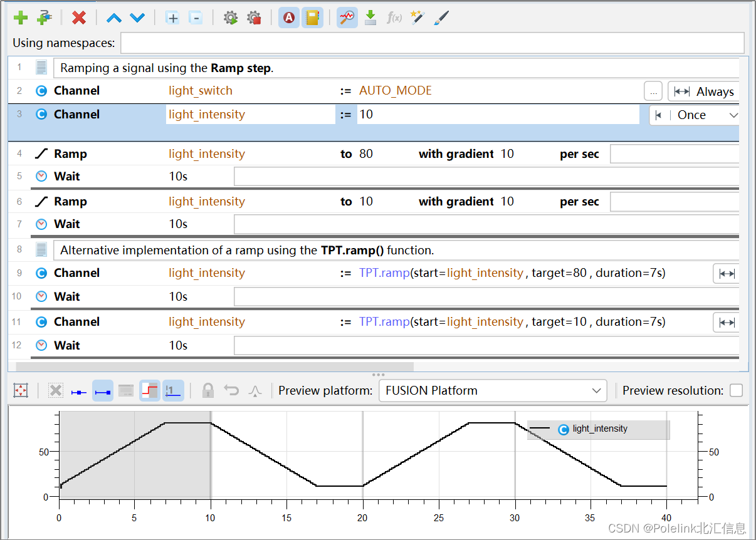Click the TPT.ramp target=80 expression on row 9

click(512, 273)
